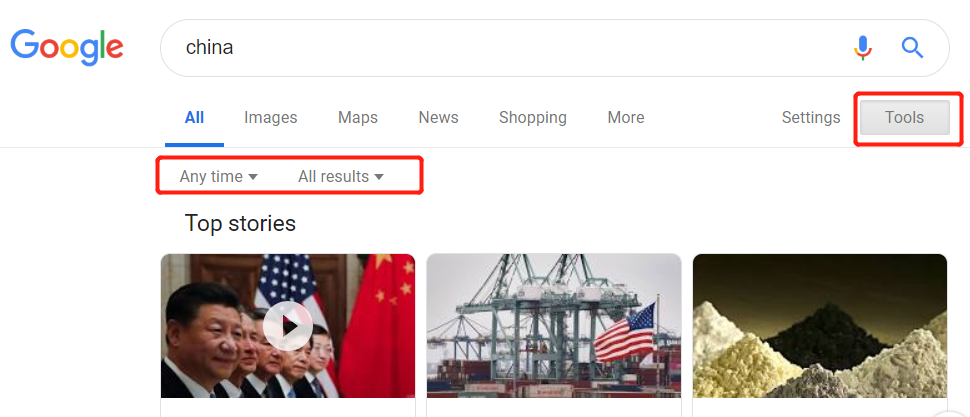
Task: Open the Settings menu
Action: (x=810, y=118)
